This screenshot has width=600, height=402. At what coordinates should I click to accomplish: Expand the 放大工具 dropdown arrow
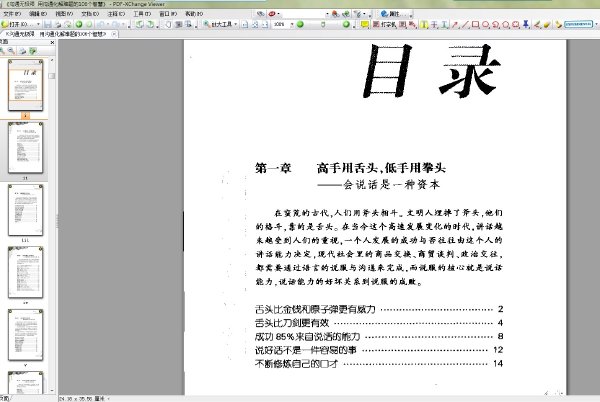click(x=236, y=24)
